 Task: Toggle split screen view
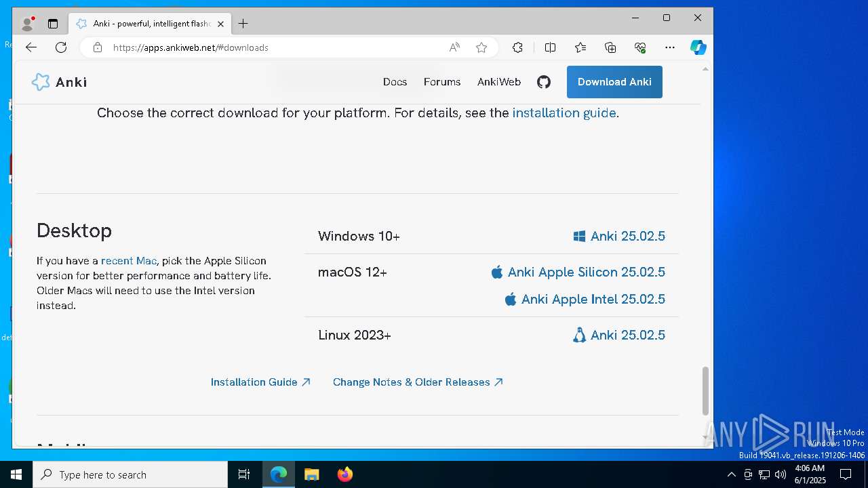[550, 47]
